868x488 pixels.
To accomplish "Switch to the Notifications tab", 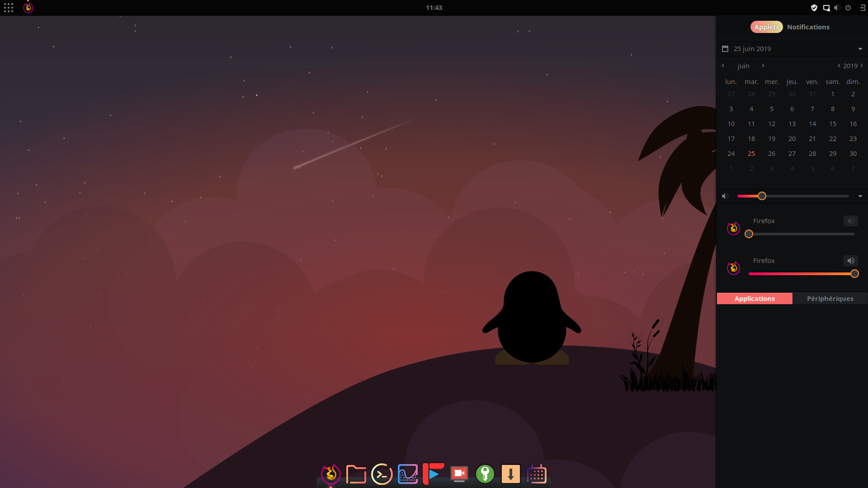I will coord(808,27).
